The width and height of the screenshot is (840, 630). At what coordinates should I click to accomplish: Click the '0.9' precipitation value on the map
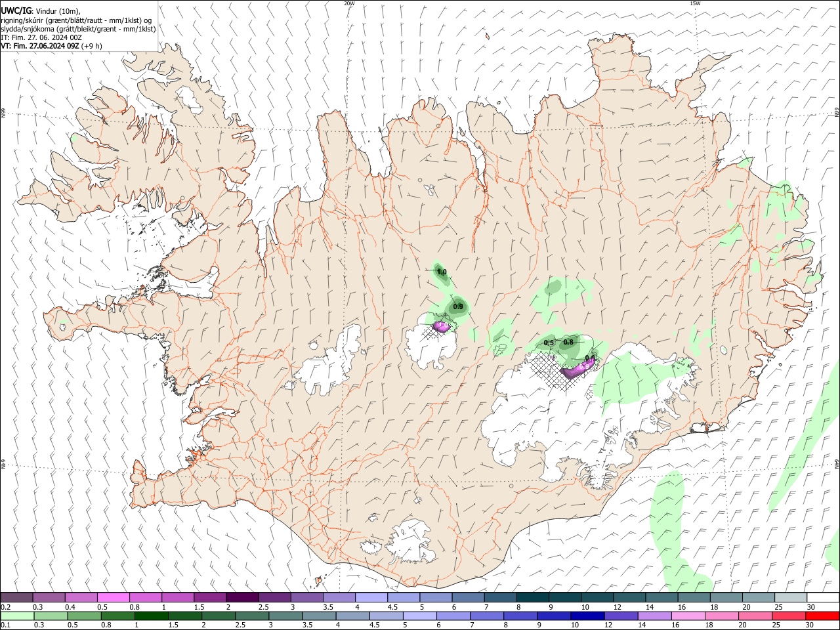click(458, 306)
